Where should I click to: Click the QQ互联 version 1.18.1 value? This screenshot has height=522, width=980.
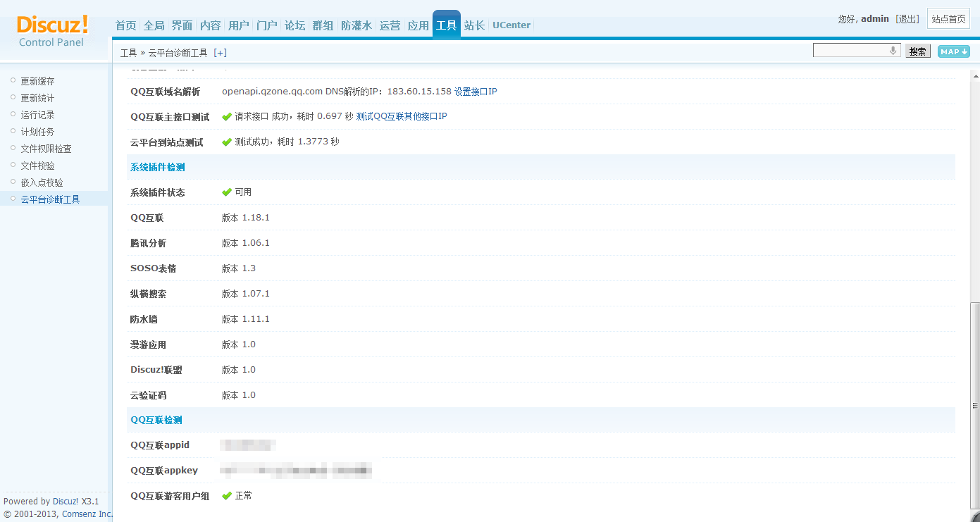[x=246, y=218]
